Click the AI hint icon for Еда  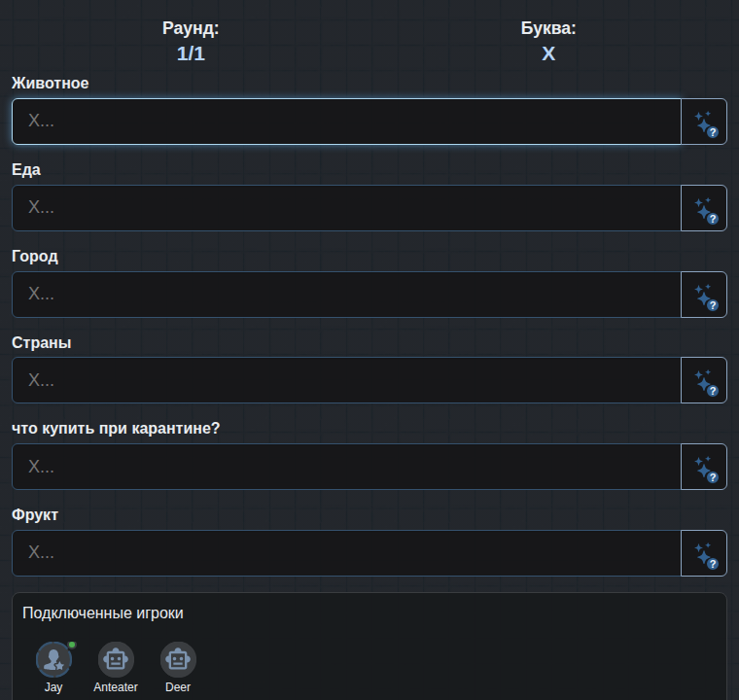704,208
